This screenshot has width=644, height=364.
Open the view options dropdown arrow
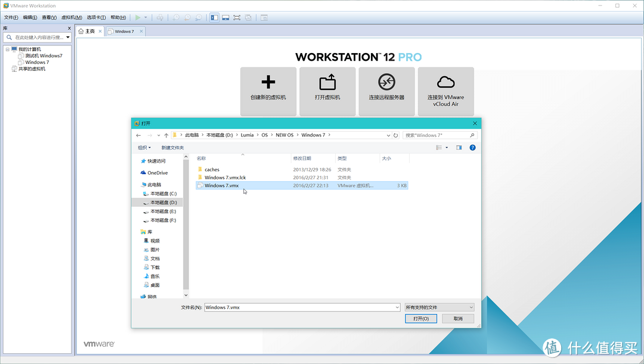[447, 147]
